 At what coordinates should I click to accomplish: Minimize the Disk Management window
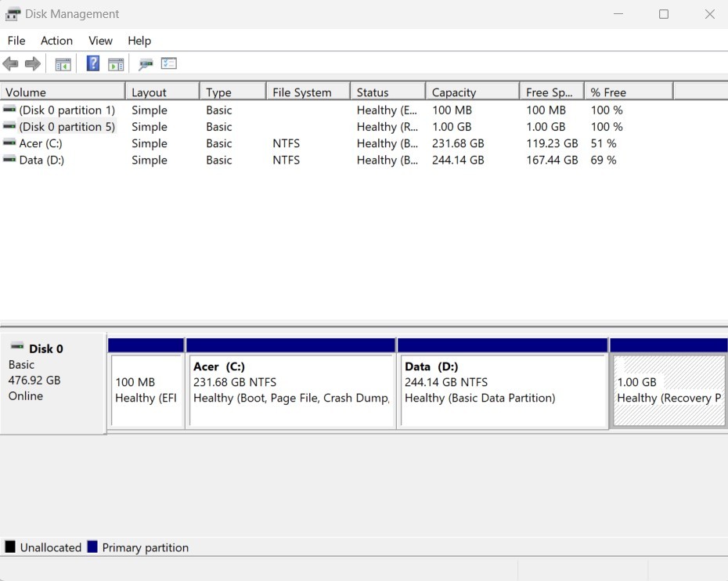point(618,14)
